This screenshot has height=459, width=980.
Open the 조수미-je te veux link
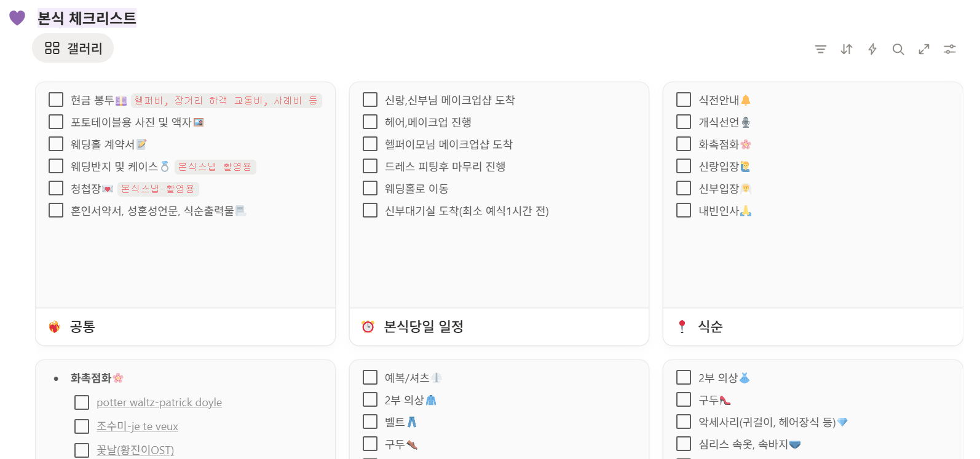[137, 426]
